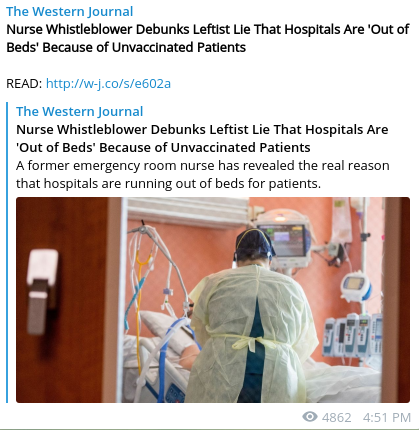Click the views eye icon
This screenshot has width=419, height=430.
(310, 417)
